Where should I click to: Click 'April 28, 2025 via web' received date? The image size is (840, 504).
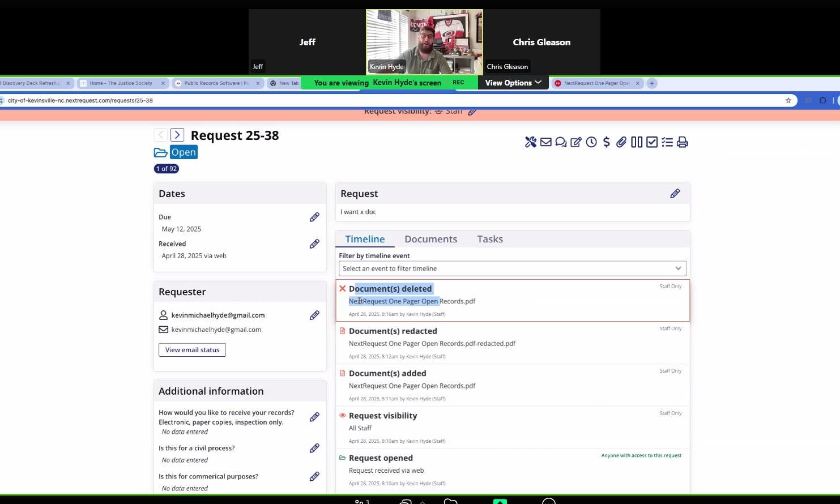click(194, 256)
